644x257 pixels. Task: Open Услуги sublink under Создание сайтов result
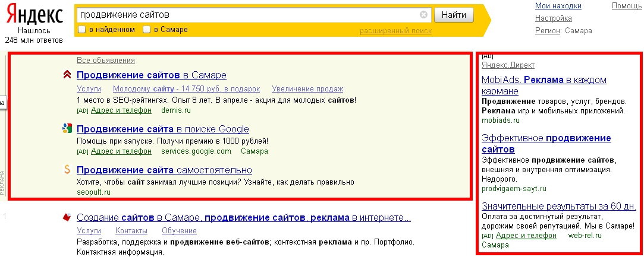pos(89,231)
